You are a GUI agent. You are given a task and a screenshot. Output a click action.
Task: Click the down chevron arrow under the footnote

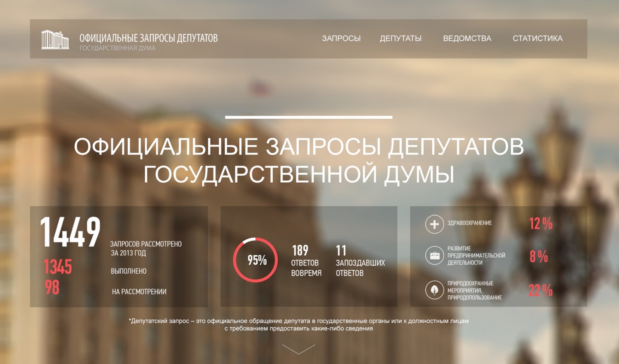click(299, 349)
